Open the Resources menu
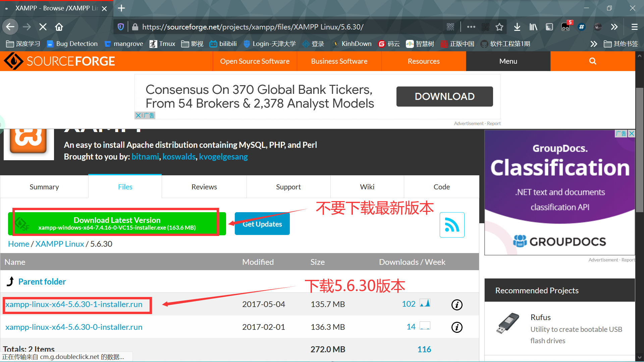This screenshot has height=362, width=644. (x=424, y=61)
